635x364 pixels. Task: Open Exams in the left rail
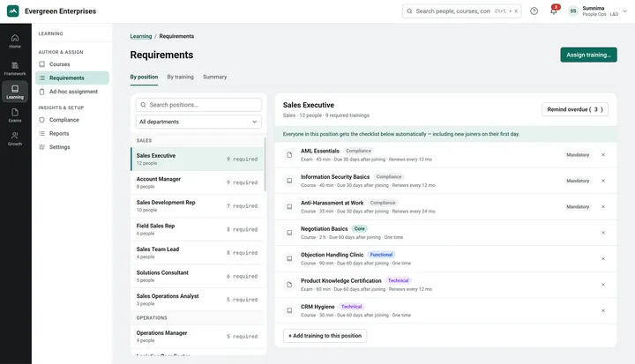(x=15, y=115)
